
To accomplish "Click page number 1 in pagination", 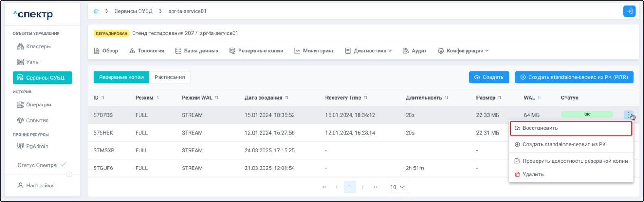I will (x=350, y=187).
